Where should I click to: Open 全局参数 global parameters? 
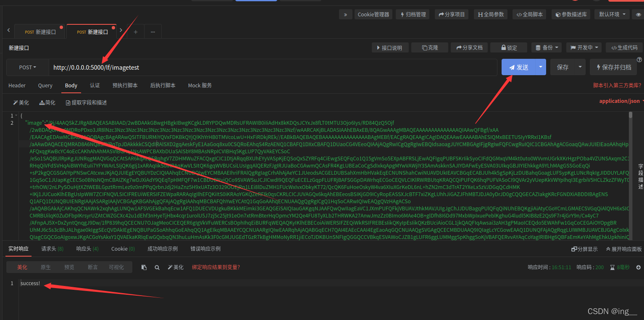coord(491,14)
